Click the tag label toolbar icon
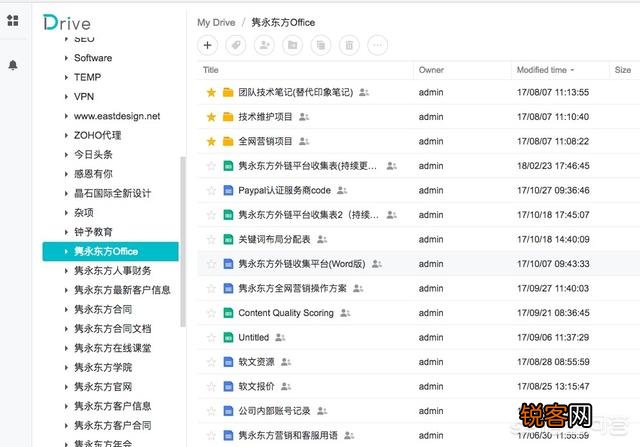This screenshot has height=447, width=640. tap(236, 45)
